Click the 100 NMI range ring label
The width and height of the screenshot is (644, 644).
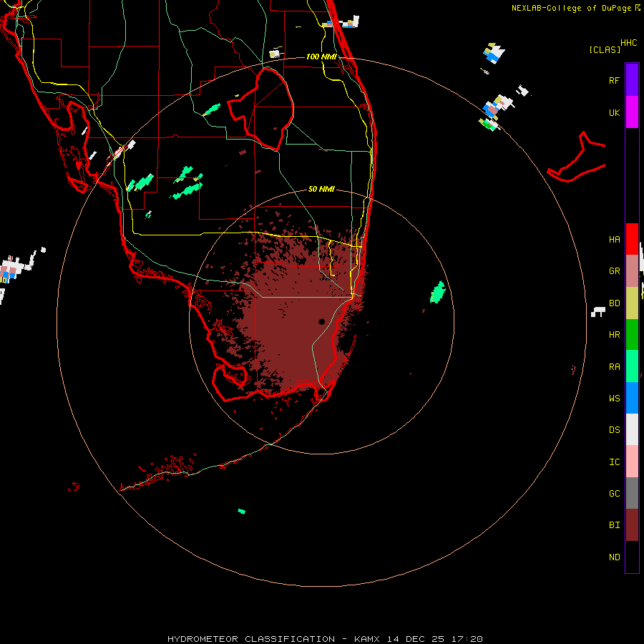point(321,57)
